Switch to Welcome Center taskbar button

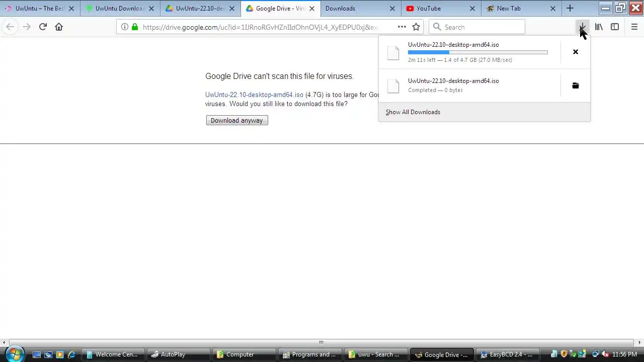113,354
